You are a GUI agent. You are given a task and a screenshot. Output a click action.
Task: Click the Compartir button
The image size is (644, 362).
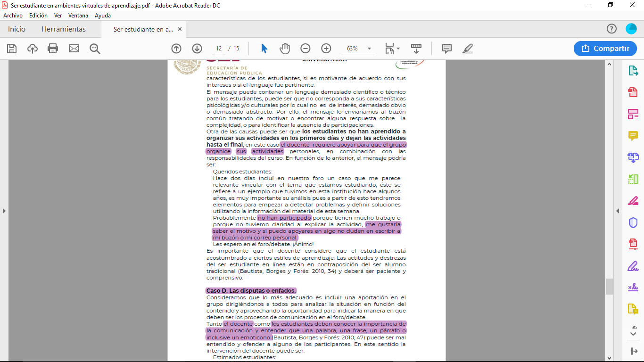click(x=605, y=49)
